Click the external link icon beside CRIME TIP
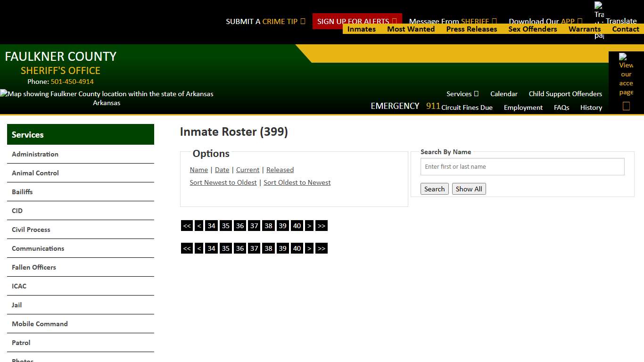This screenshot has height=362, width=644. click(304, 21)
